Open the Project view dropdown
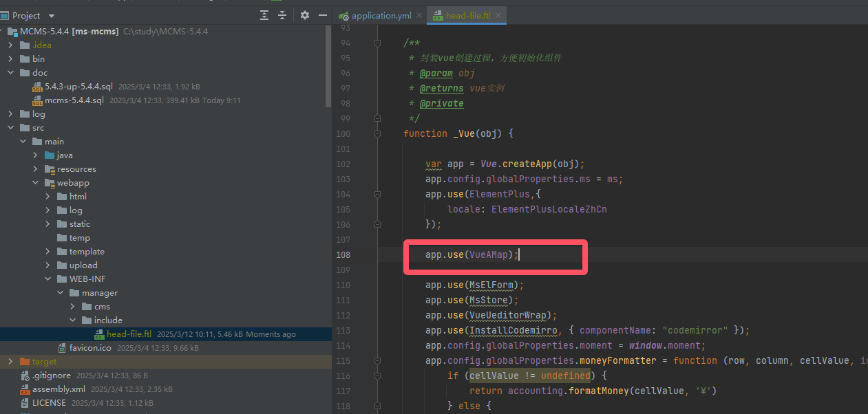The width and height of the screenshot is (868, 414). [52, 15]
